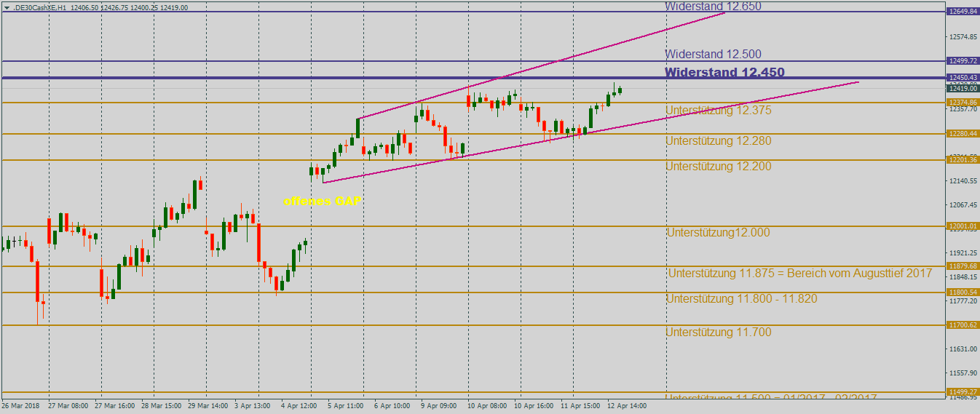Click the '5 Apr 11:00' time axis label
This screenshot has width=980, height=414.
[346, 405]
